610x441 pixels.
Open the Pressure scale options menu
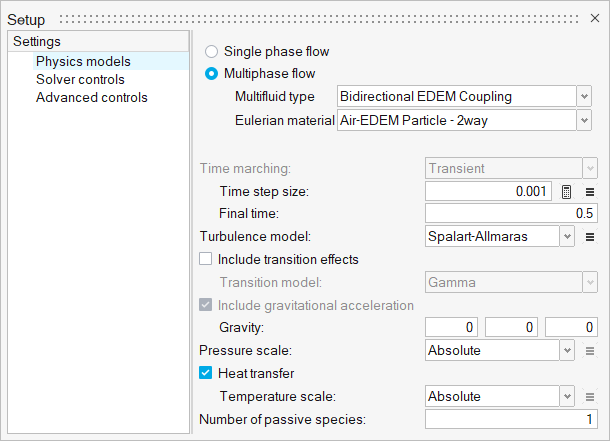tap(590, 351)
